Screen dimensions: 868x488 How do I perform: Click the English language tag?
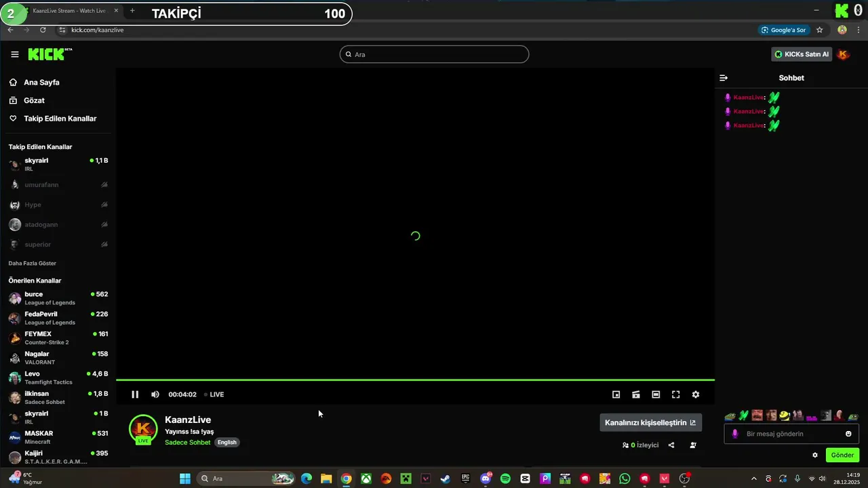point(227,443)
